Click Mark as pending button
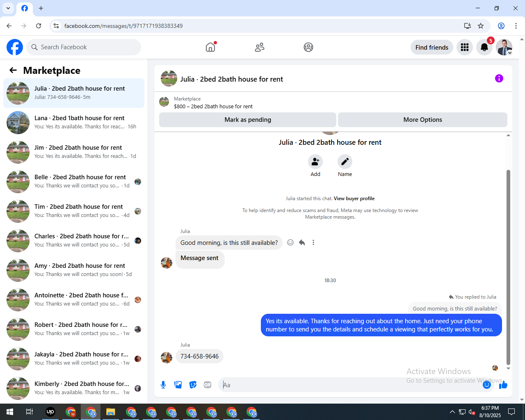This screenshot has height=420, width=525. tap(248, 120)
